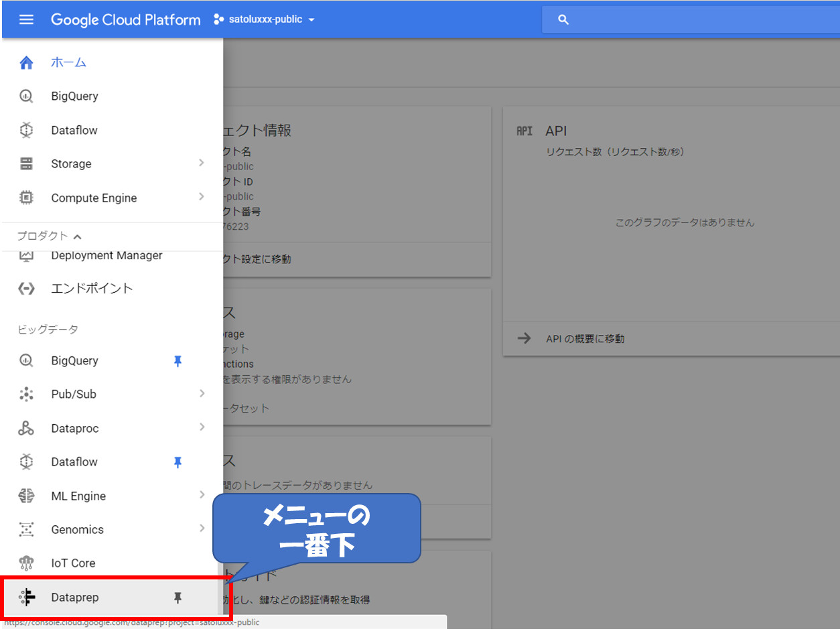Expand the Storage submenu arrow
This screenshot has height=629, width=840.
pyautogui.click(x=201, y=163)
